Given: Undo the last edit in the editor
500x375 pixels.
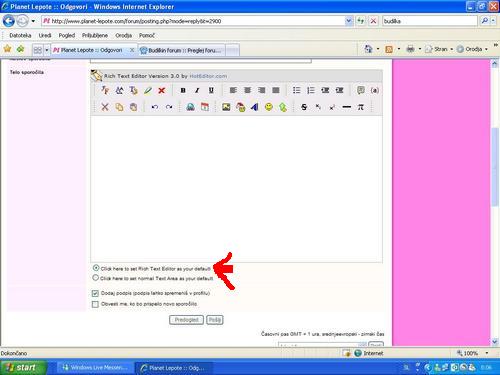Looking at the screenshot, I should point(155,107).
